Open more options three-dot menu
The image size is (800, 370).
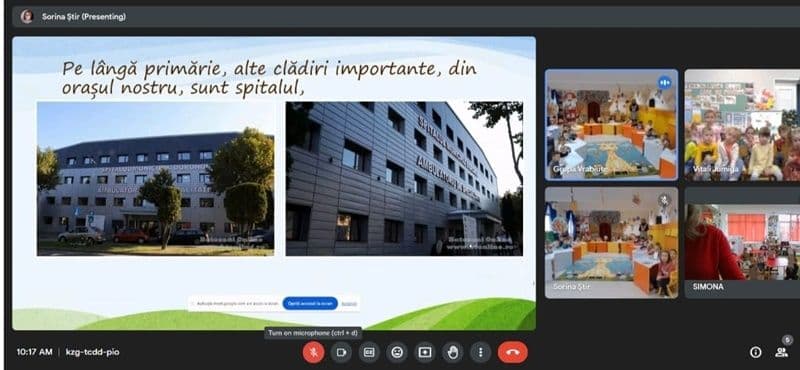coord(480,352)
